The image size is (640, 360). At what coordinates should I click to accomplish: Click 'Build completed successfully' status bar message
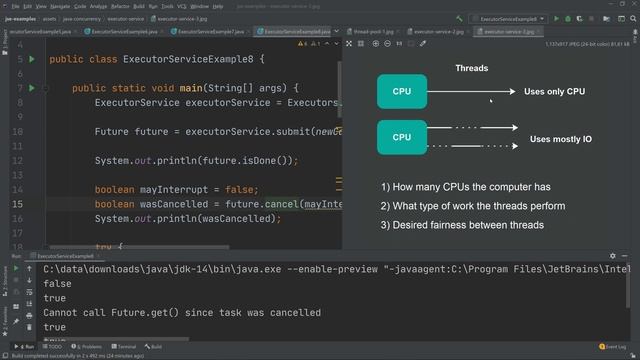78,356
